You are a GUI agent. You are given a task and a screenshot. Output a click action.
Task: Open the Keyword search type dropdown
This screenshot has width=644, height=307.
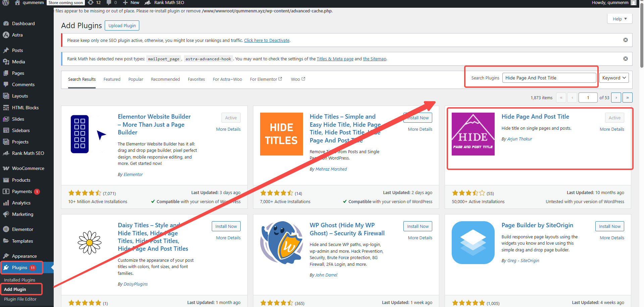pos(614,78)
